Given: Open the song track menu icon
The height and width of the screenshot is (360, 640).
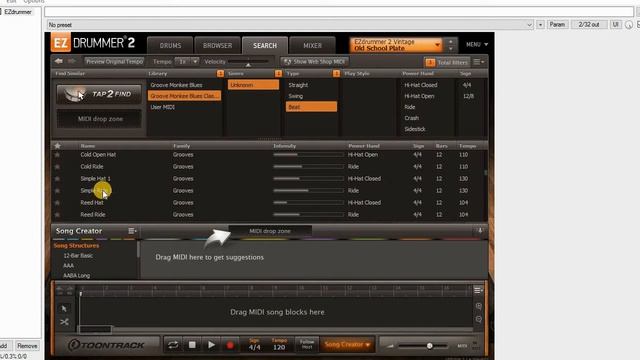Looking at the screenshot, I should pyautogui.click(x=478, y=290).
